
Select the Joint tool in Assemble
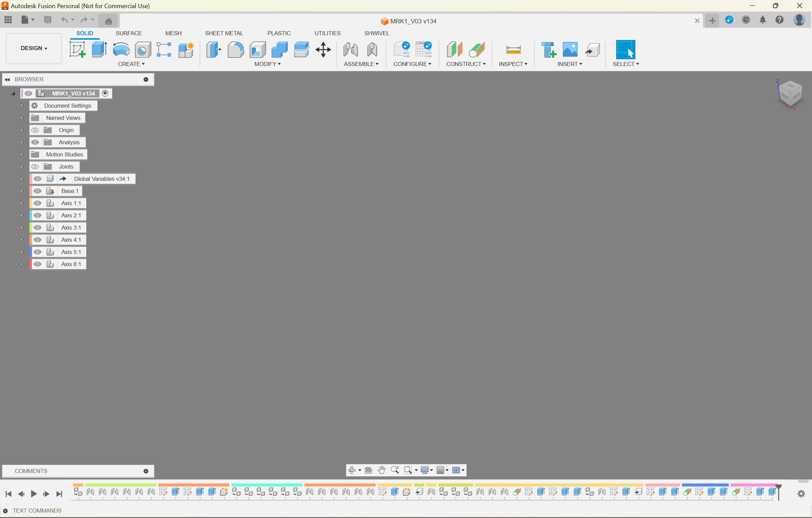click(351, 49)
